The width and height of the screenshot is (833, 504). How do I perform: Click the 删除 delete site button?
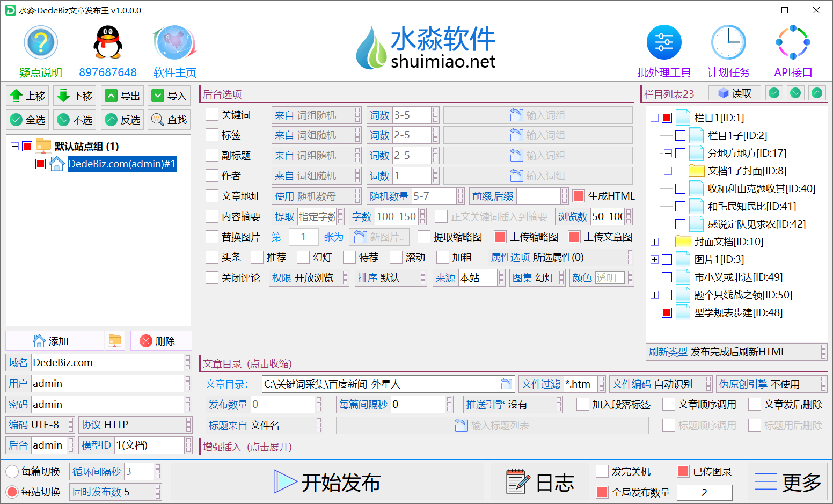pos(161,341)
